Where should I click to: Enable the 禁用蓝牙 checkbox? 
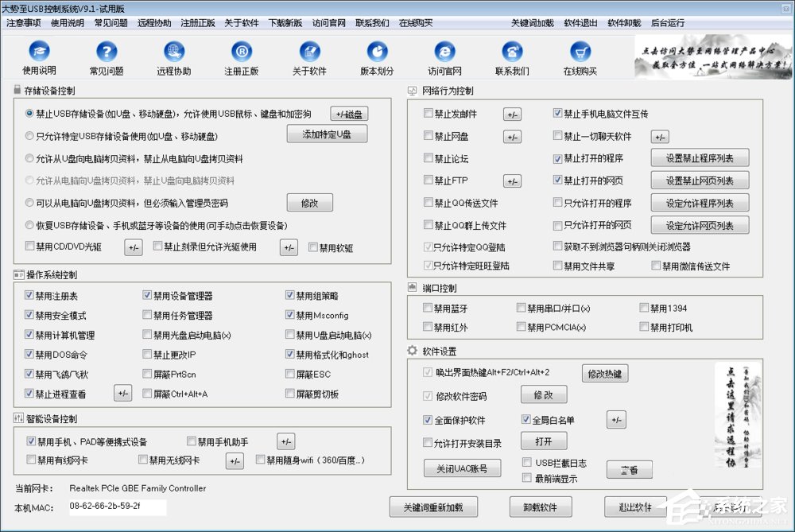(429, 309)
